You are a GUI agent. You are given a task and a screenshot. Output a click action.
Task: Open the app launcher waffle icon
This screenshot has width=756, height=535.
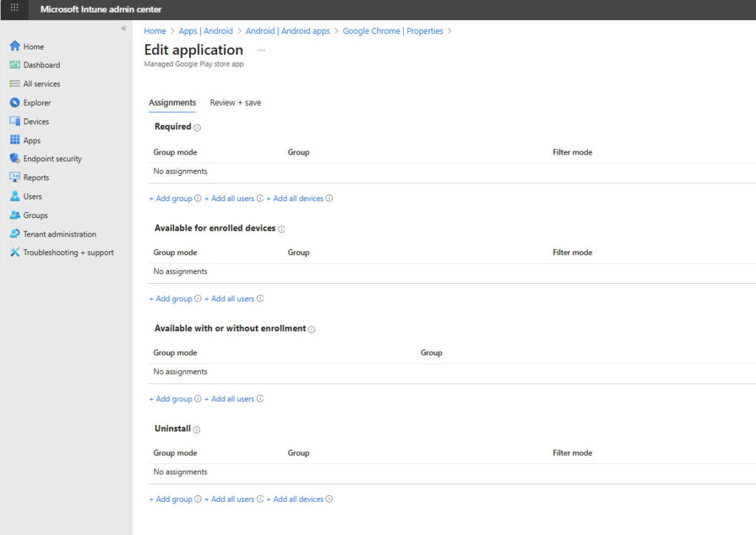tap(14, 9)
